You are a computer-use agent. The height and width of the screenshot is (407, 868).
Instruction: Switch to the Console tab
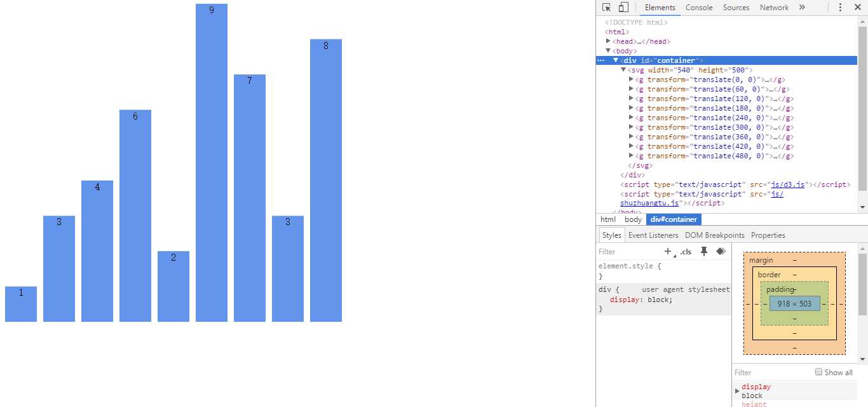click(x=699, y=8)
